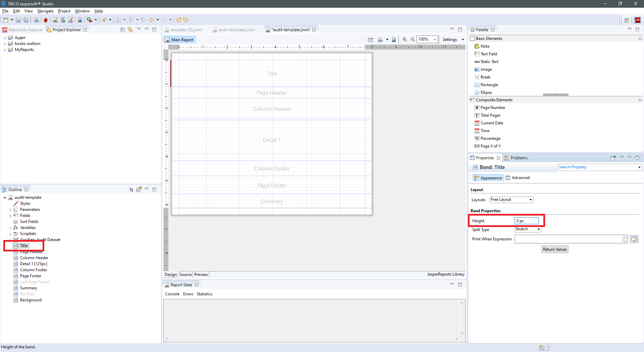The height and width of the screenshot is (352, 644).
Task: Click the zoom out magnifier icon
Action: pos(413,40)
